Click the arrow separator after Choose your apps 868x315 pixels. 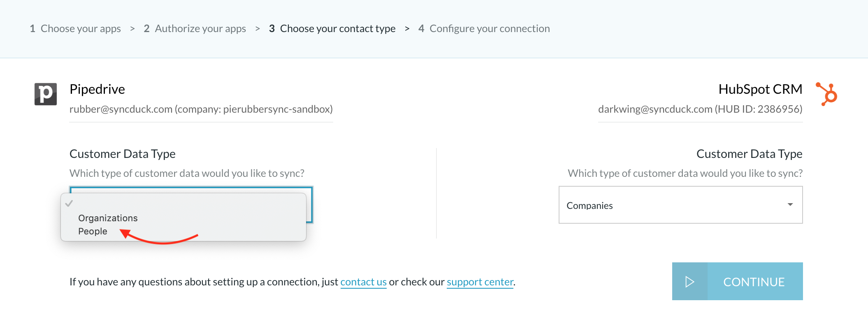point(132,29)
